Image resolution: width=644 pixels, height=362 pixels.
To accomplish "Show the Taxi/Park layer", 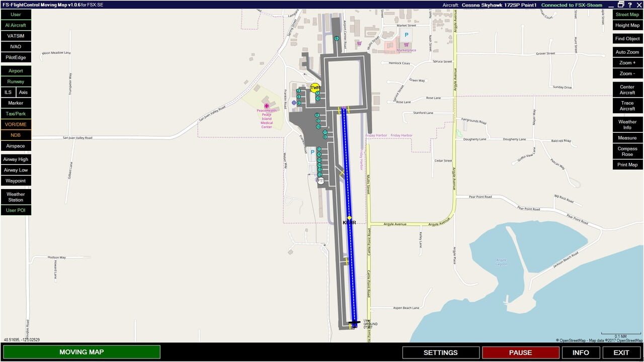I will (16, 114).
